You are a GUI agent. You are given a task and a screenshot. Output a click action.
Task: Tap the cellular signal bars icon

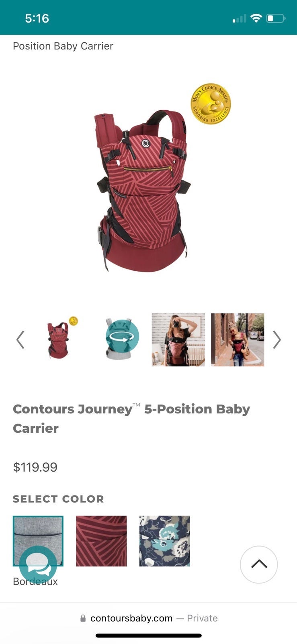click(x=239, y=19)
